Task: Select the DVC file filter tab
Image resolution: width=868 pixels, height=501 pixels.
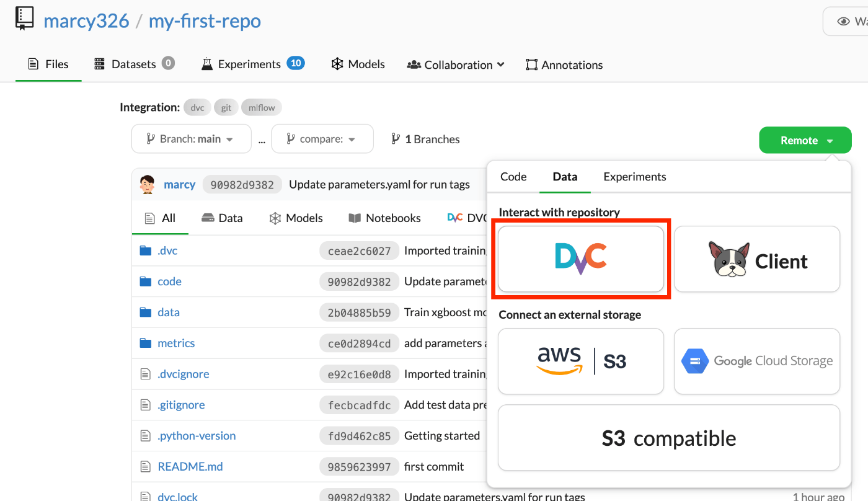Action: pos(466,218)
